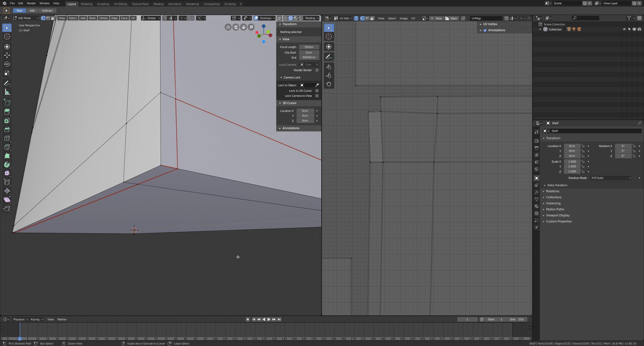Open the Mesh menu in viewport header
The image size is (644, 346).
point(92,18)
